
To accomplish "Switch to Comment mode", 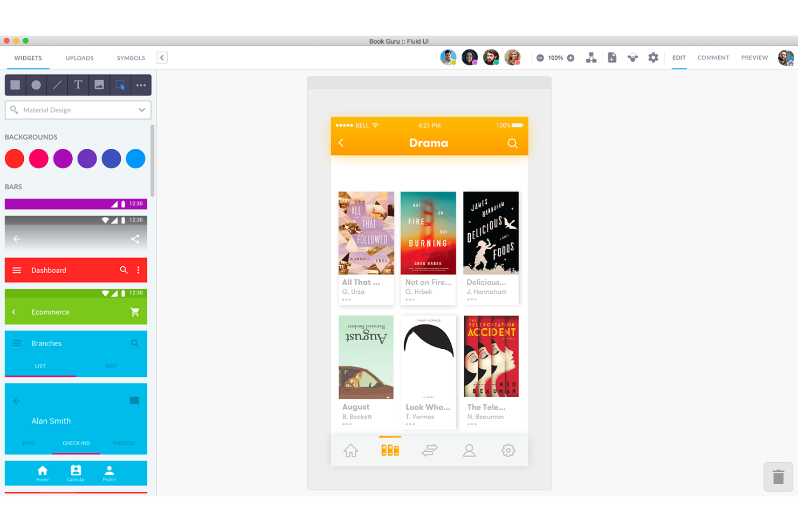I will coord(713,58).
